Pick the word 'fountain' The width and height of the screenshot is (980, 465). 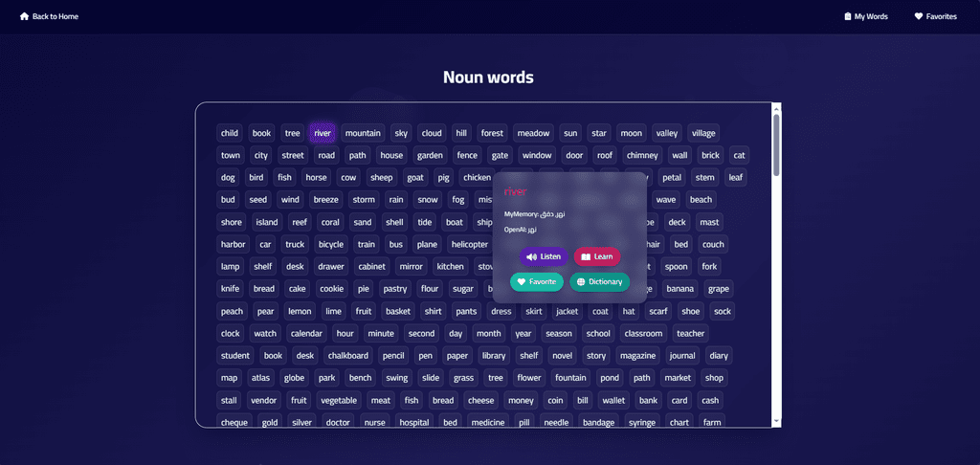570,378
